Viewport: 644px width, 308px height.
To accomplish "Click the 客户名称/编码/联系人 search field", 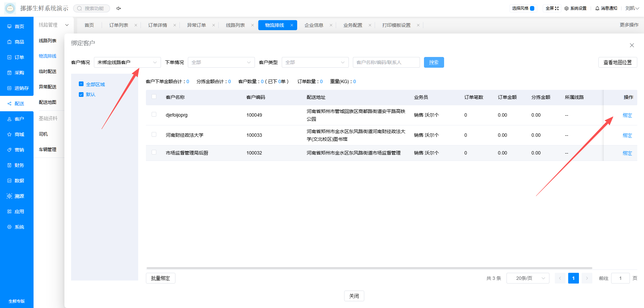I will coord(386,62).
